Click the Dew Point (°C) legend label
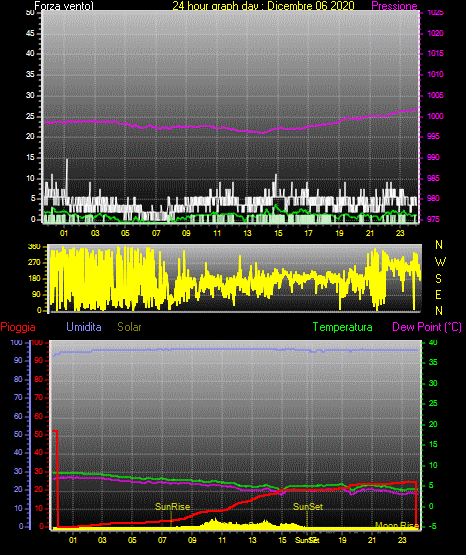 [427, 327]
